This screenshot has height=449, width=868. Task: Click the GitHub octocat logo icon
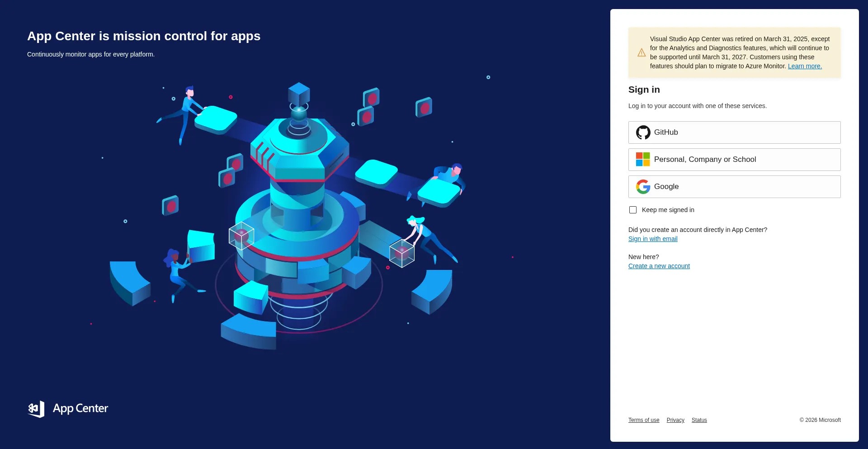643,132
